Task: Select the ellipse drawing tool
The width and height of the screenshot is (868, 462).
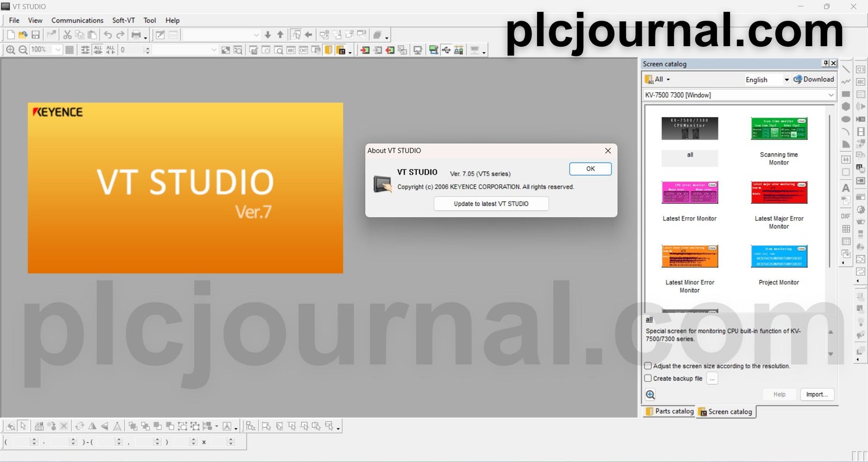Action: (846, 119)
